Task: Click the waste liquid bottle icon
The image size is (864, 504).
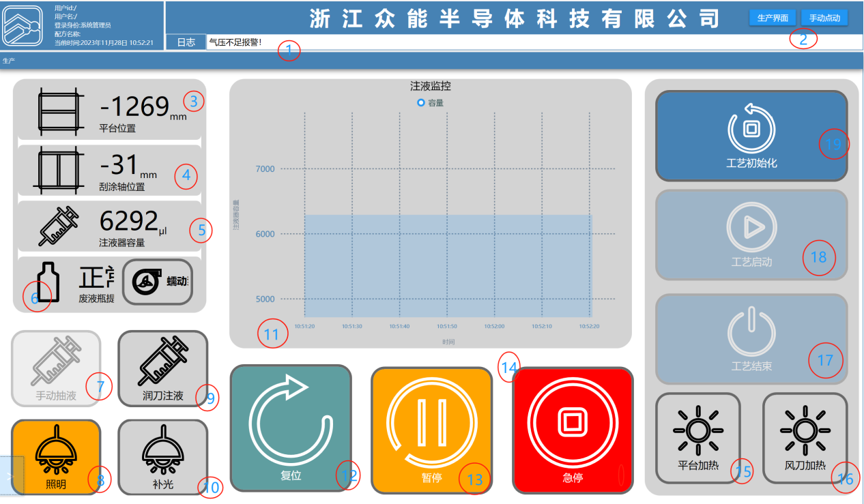Action: (48, 283)
